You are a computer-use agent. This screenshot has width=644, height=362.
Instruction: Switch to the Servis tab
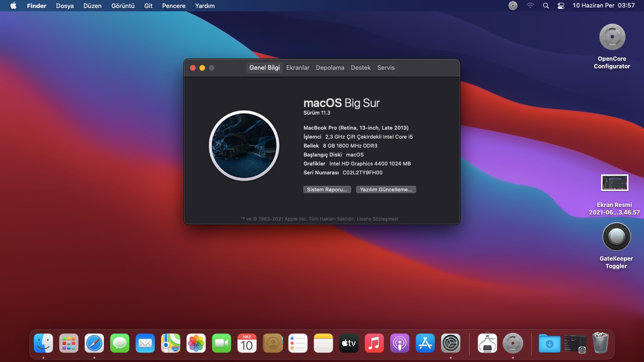[386, 68]
